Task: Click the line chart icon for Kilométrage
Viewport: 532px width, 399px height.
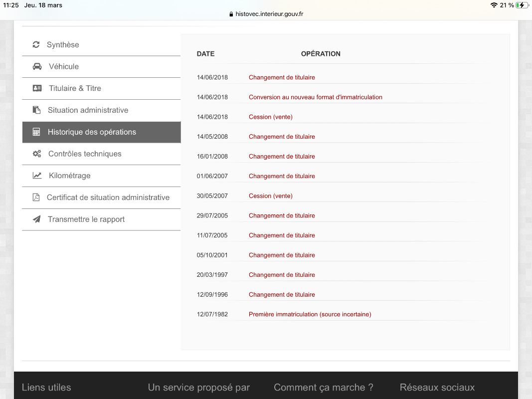Action: (37, 176)
